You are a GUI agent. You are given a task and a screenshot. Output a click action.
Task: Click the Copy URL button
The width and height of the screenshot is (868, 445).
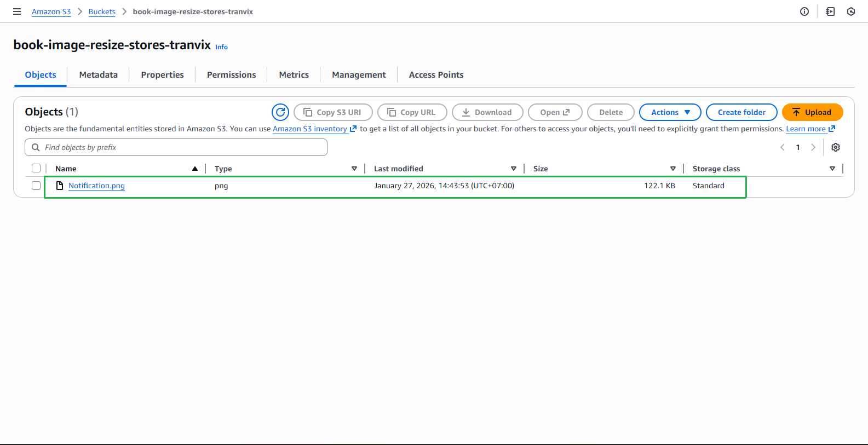pyautogui.click(x=412, y=112)
